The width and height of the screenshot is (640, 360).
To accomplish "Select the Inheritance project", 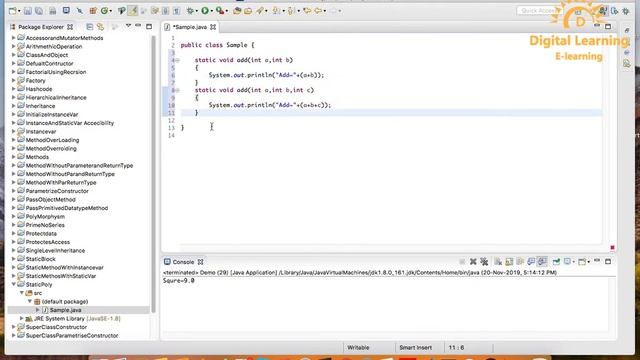I will [x=40, y=106].
